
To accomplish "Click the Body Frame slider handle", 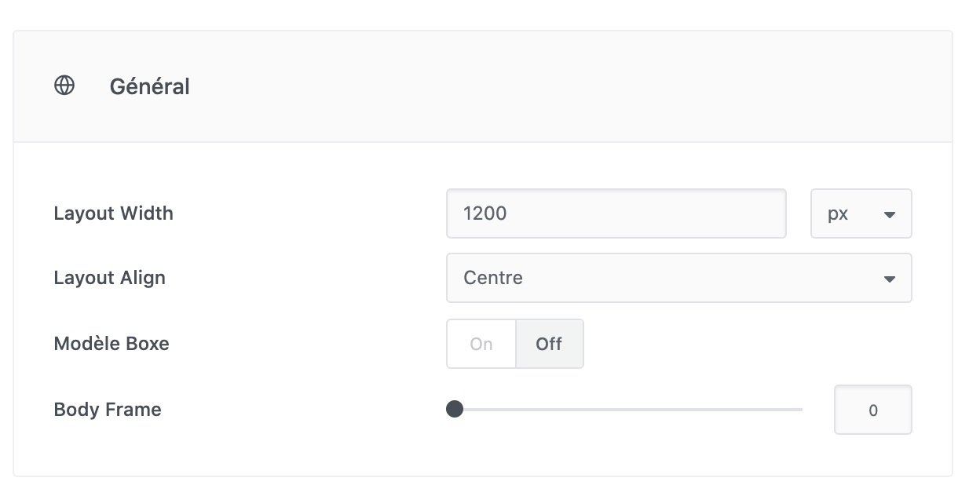I will tap(455, 409).
